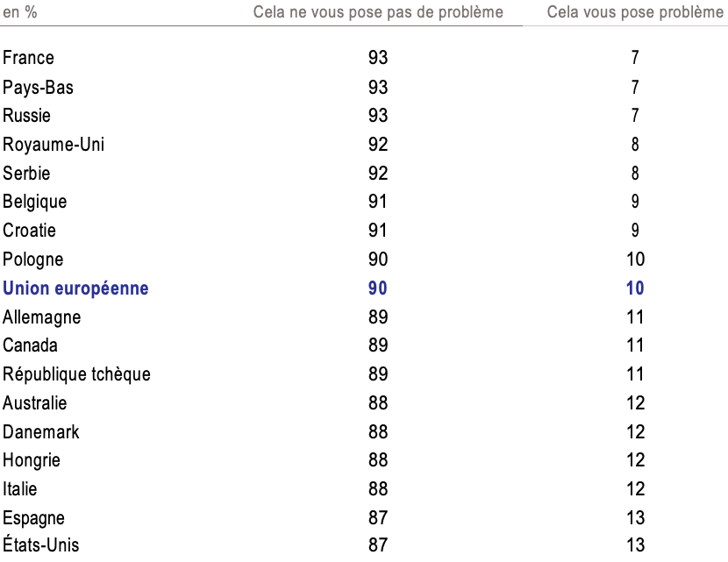Image resolution: width=728 pixels, height=562 pixels.
Task: Select the France row label
Action: (28, 58)
